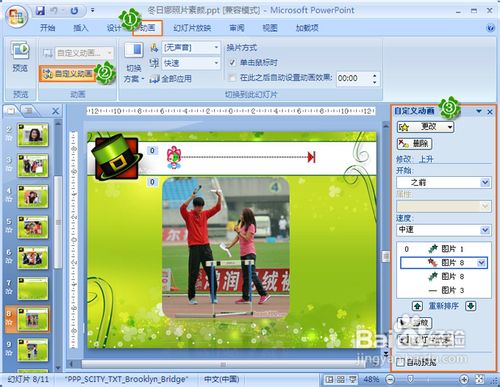Switch to normal view in status bar

(x=329, y=379)
